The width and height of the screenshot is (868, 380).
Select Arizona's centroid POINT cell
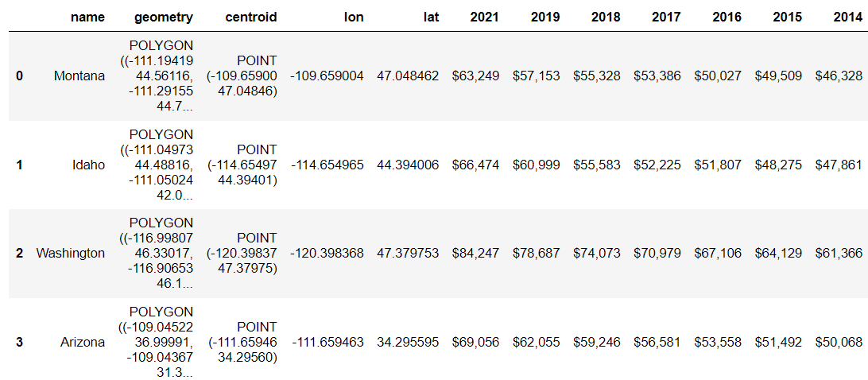pyautogui.click(x=242, y=342)
